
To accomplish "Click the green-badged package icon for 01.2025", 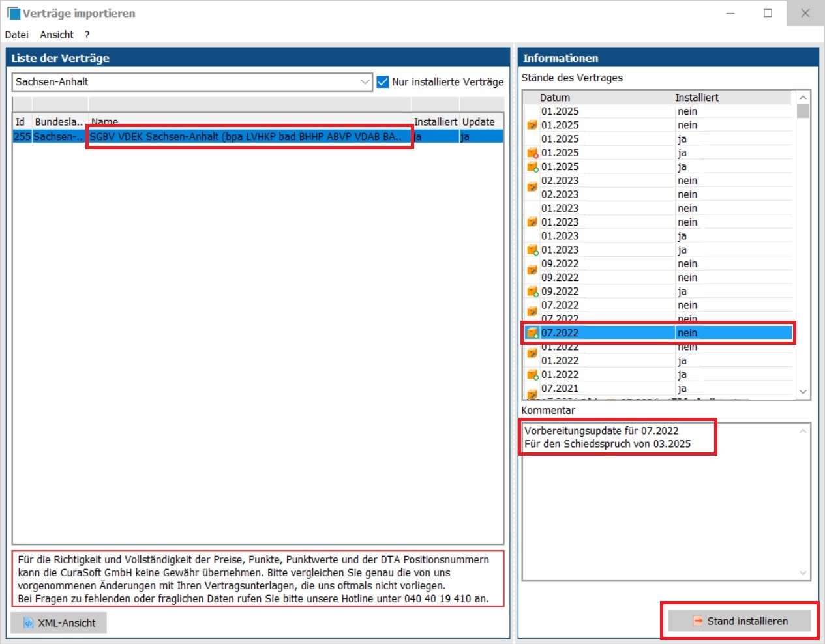I will (532, 167).
